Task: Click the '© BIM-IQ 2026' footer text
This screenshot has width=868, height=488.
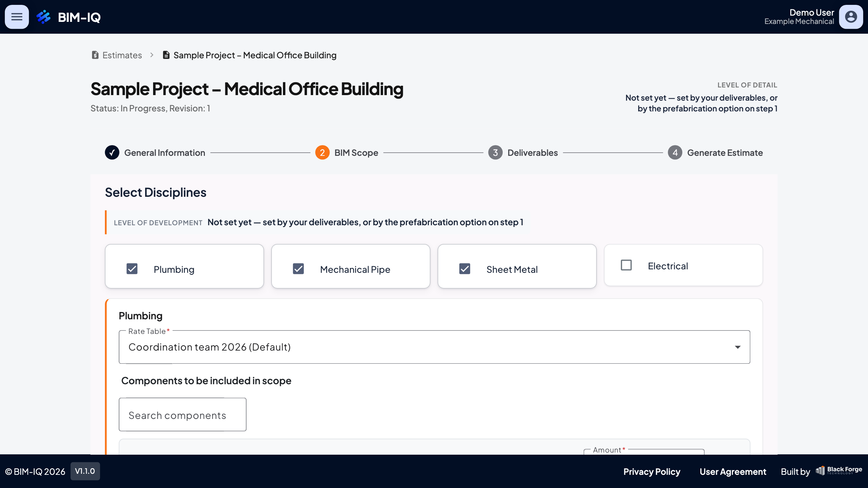Action: (35, 472)
